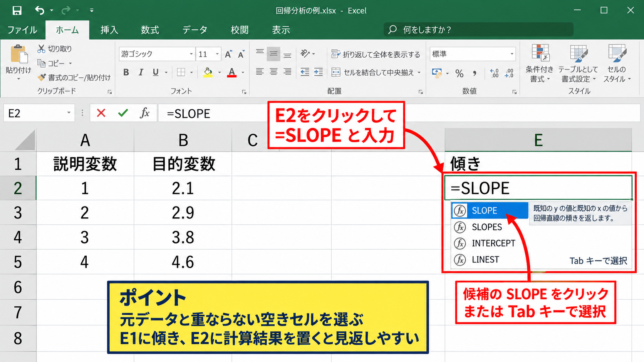This screenshot has height=362, width=644.
Task: Click 折り返して全体を表示する wrap text button
Action: [376, 54]
